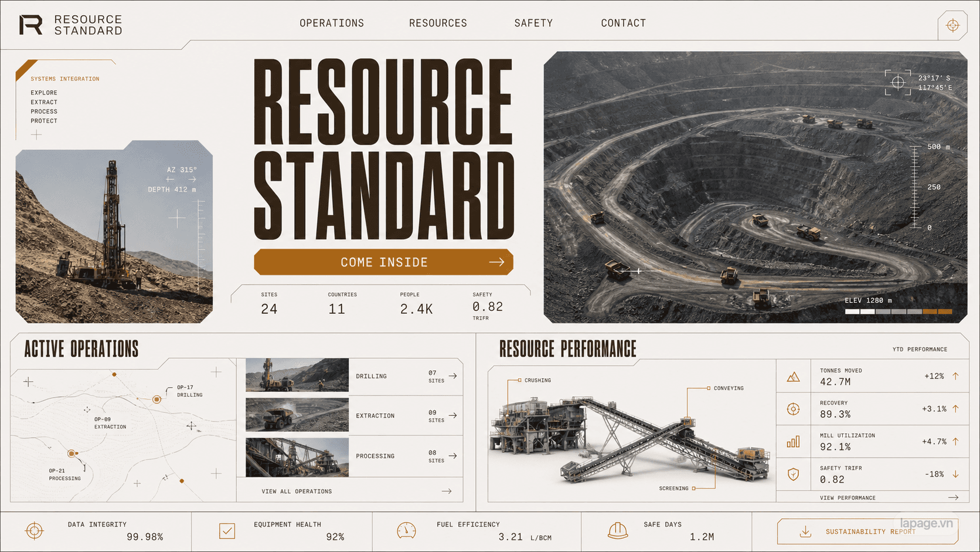Open the OPERATIONS nav menu
The image size is (980, 552).
pos(332,23)
